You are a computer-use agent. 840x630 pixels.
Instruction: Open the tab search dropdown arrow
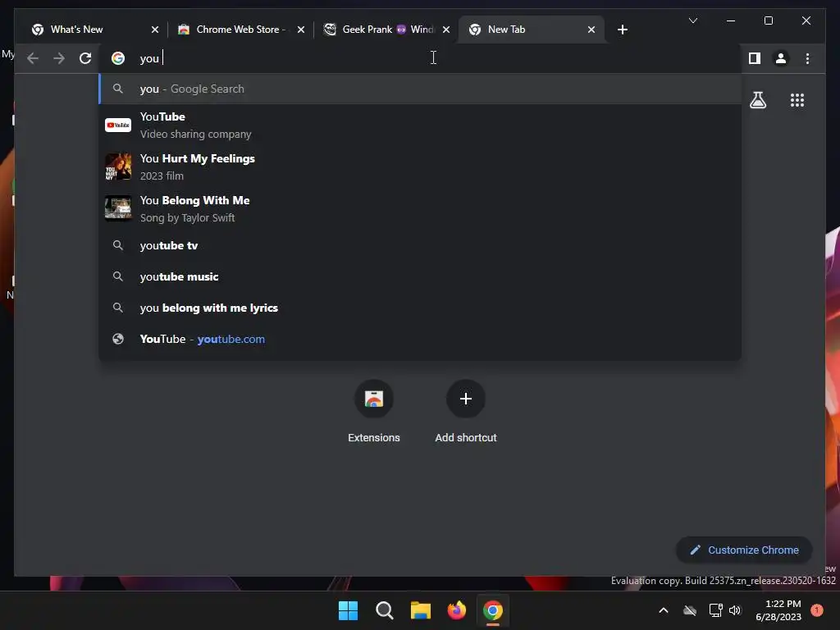coord(692,21)
